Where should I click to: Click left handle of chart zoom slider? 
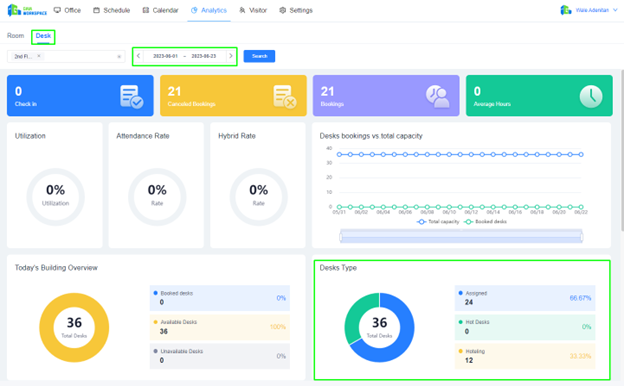[341, 237]
